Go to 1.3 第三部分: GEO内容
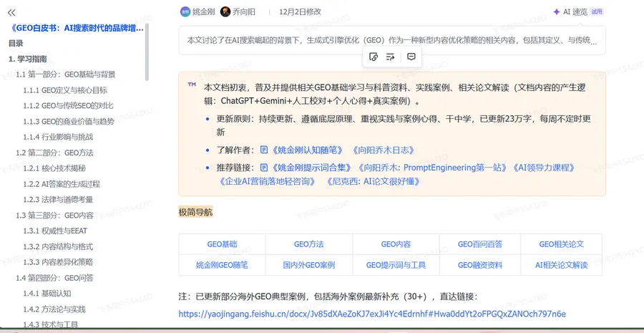The image size is (644, 333). pos(54,215)
